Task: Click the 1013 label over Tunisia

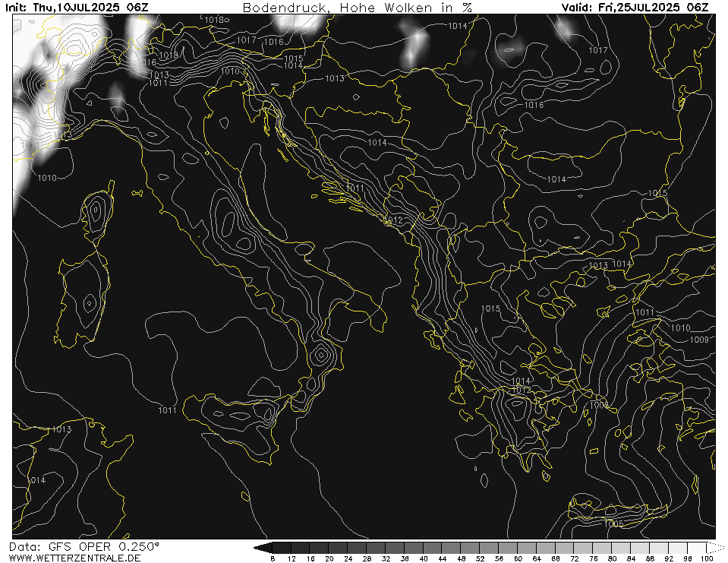Action: coord(61,429)
